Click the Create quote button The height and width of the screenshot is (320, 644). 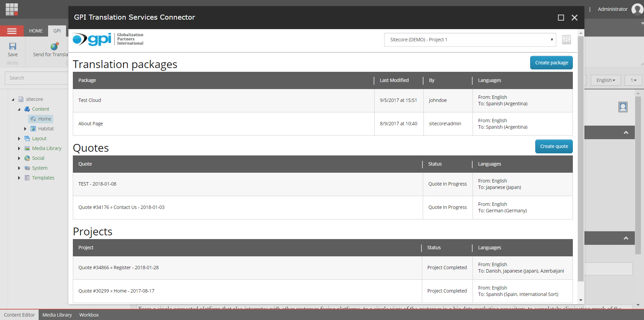554,146
